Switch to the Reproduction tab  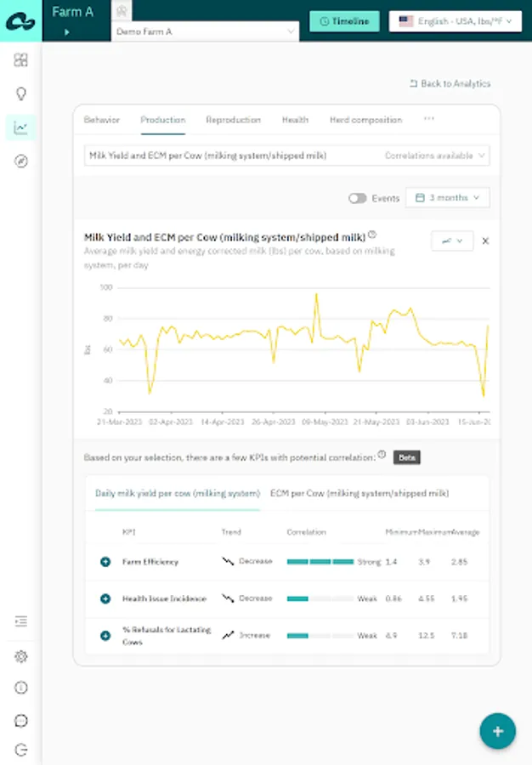[x=233, y=120]
